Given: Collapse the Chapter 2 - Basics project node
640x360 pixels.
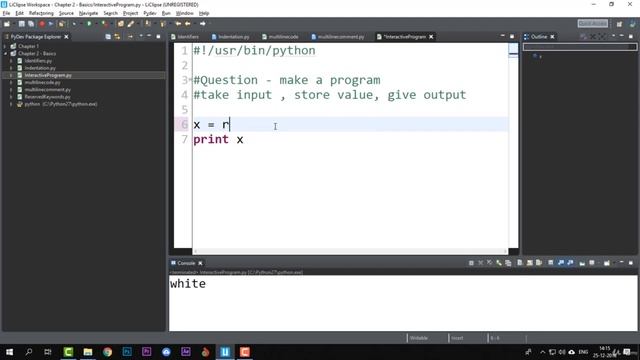Looking at the screenshot, I should tap(5, 53).
